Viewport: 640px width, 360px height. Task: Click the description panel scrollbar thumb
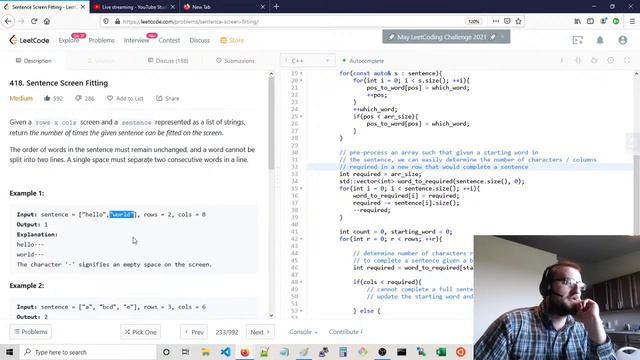[x=271, y=123]
